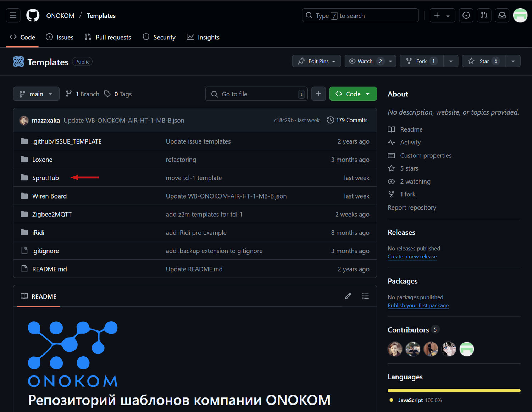This screenshot has height=412, width=532.
Task: Open commit c18c29b hash link
Action: coord(283,120)
